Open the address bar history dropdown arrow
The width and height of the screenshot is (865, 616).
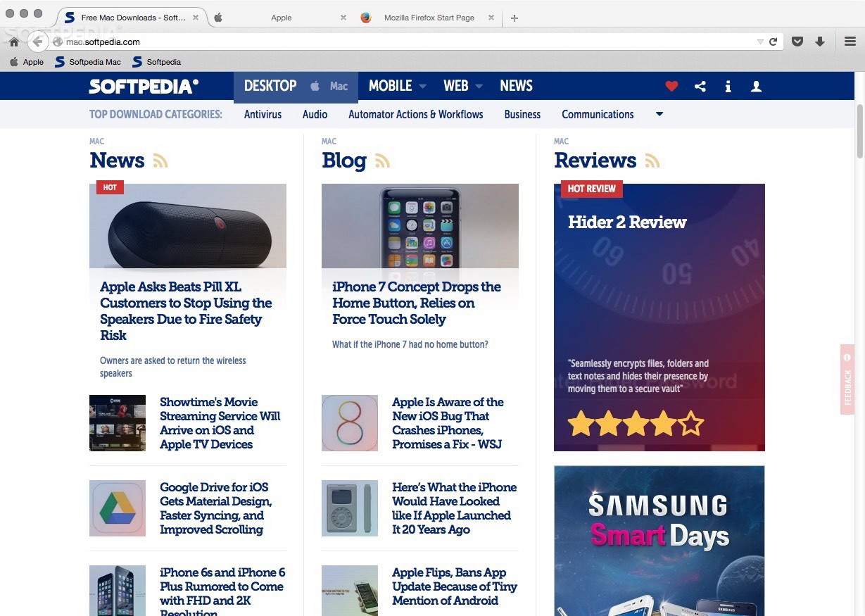point(760,42)
